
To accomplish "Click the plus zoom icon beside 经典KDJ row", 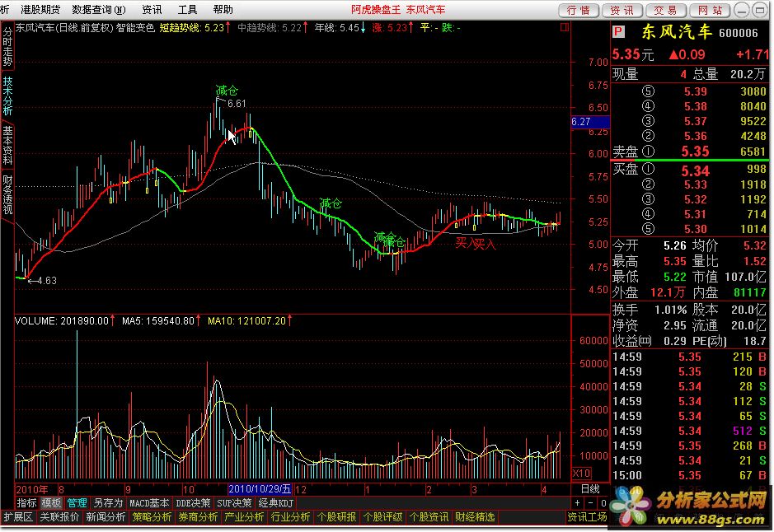I will pos(578,503).
